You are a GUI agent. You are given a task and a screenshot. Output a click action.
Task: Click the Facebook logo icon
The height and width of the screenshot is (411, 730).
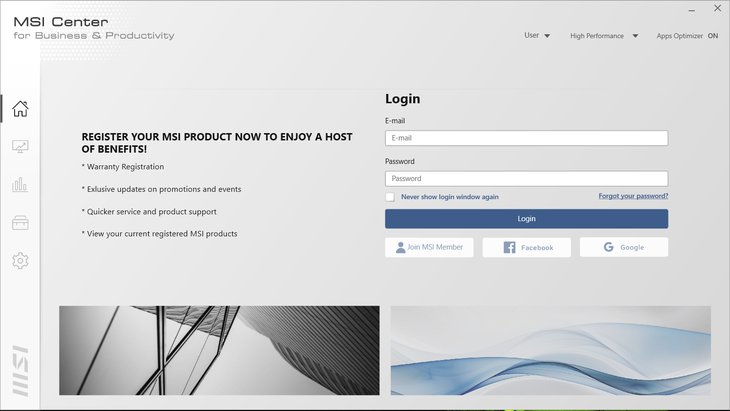(x=509, y=247)
